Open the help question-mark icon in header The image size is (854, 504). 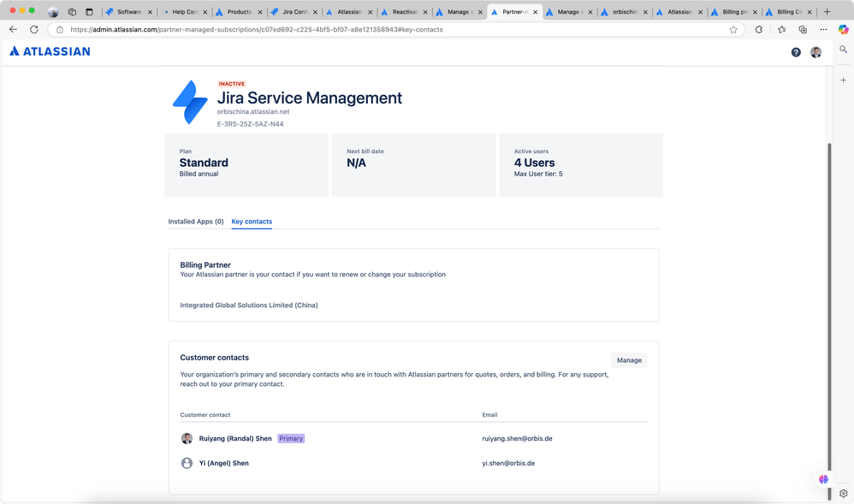click(796, 51)
